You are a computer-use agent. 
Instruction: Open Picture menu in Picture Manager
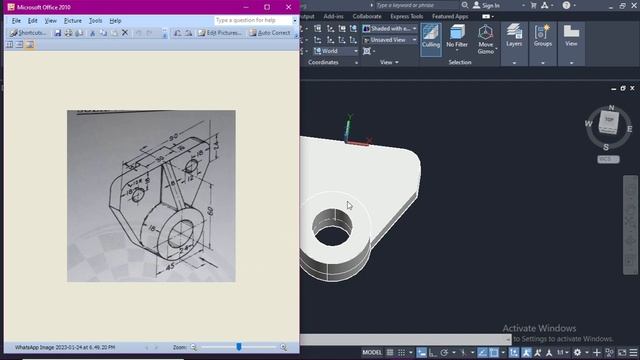pyautogui.click(x=73, y=20)
